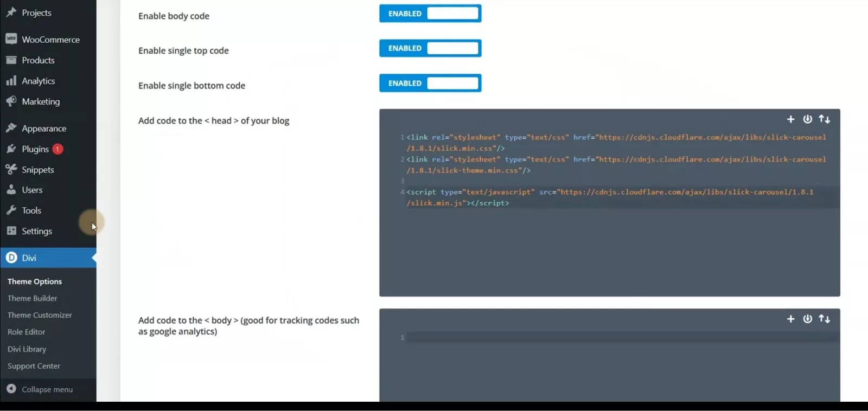
Task: Click the up-down arrows icon in body code editor
Action: [825, 319]
